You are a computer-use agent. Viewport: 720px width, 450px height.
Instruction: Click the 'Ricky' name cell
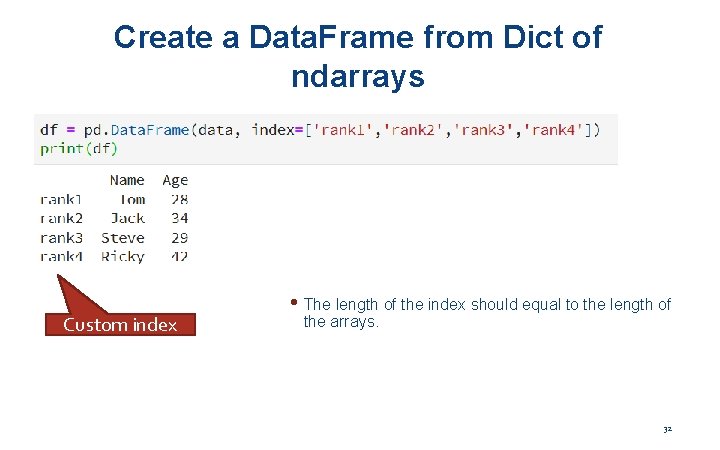pyautogui.click(x=123, y=257)
